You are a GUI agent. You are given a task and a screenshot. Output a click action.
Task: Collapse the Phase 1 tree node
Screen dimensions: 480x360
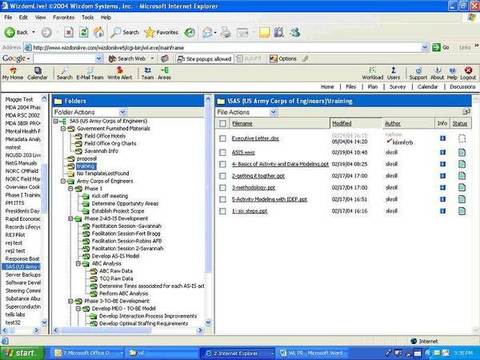pyautogui.click(x=70, y=189)
